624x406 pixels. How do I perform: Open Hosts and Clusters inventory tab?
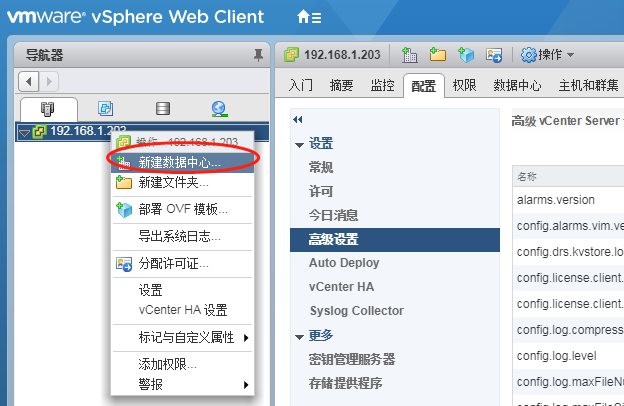(x=48, y=109)
